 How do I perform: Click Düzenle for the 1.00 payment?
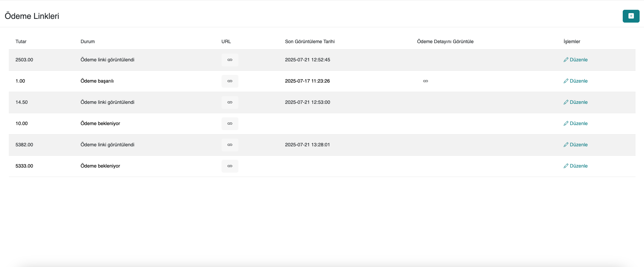(575, 81)
